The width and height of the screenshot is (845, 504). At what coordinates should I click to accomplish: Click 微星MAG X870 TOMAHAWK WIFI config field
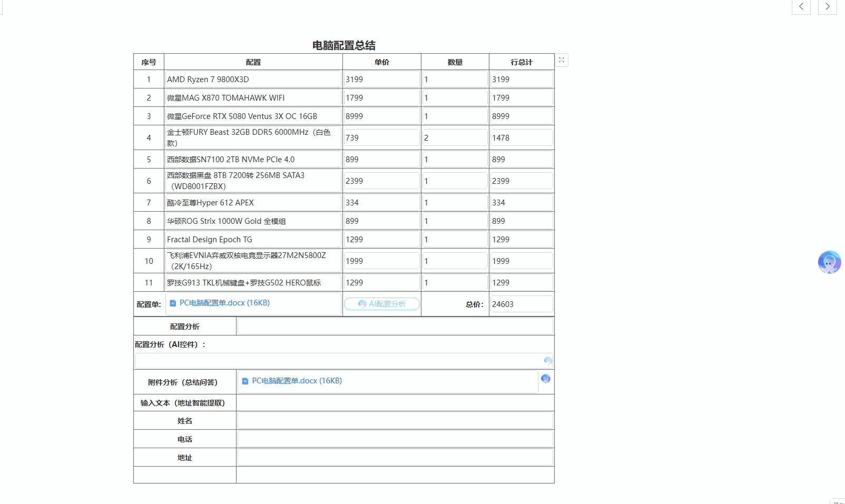pyautogui.click(x=253, y=98)
